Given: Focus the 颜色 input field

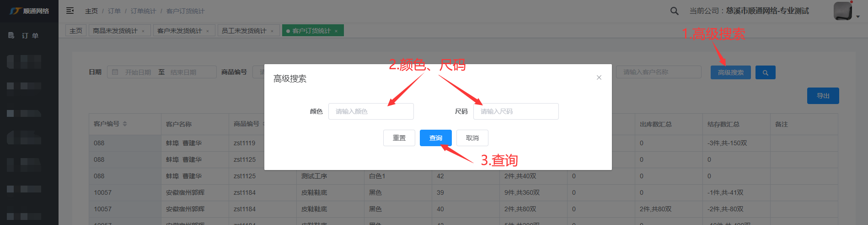Looking at the screenshot, I should pyautogui.click(x=370, y=111).
